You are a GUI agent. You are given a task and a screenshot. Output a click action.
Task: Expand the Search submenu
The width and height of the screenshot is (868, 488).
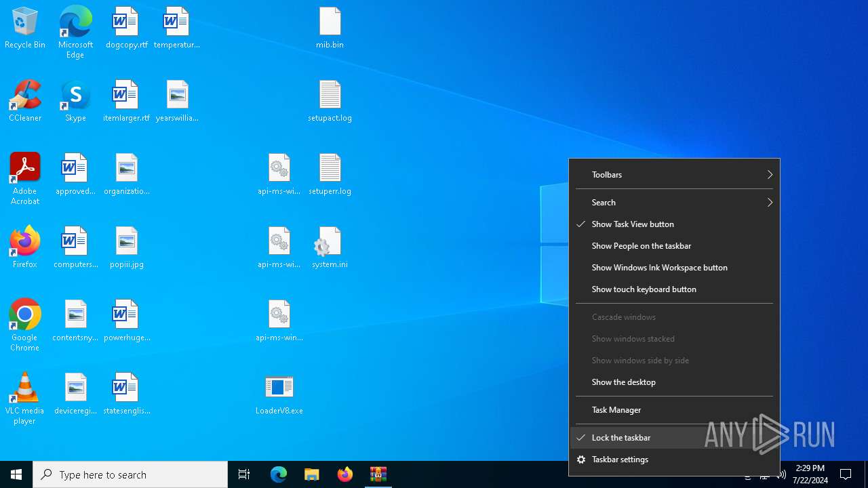674,203
